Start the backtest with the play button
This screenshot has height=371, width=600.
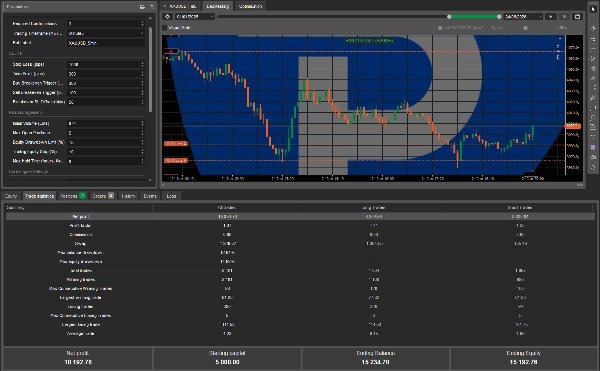pyautogui.click(x=551, y=16)
